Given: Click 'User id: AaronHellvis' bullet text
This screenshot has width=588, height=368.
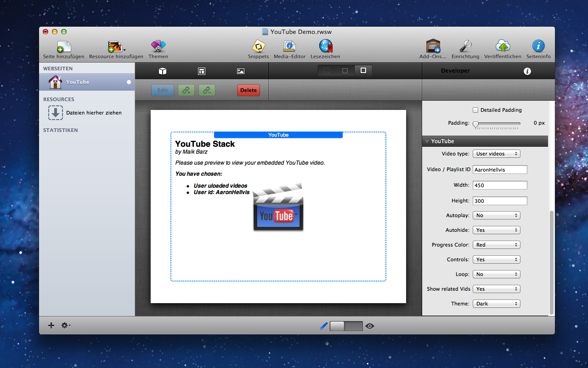Looking at the screenshot, I should [x=221, y=192].
